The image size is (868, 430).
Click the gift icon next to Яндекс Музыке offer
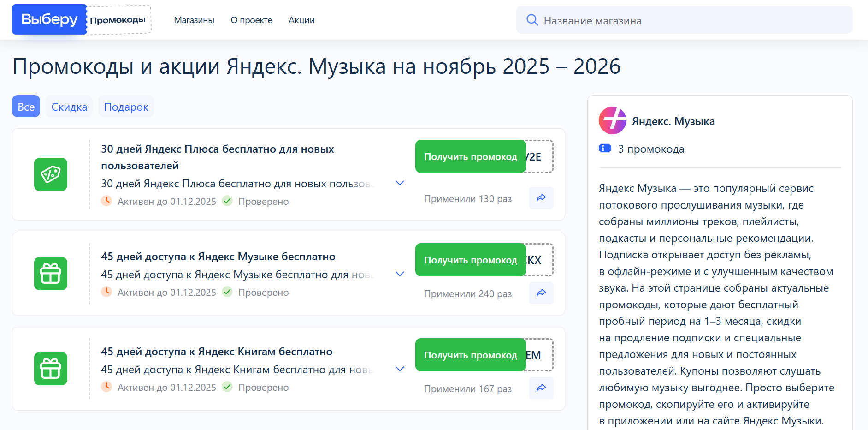coord(51,274)
